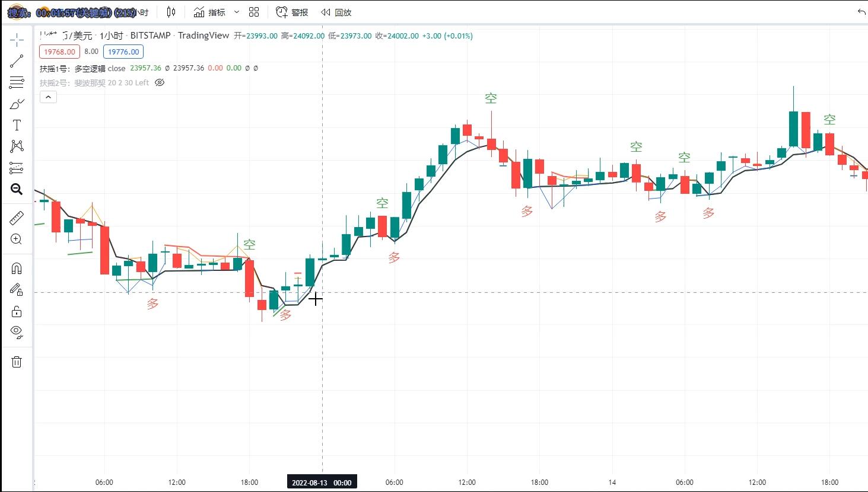The height and width of the screenshot is (492, 868).
Task: Select the brush drawing tool
Action: click(17, 104)
